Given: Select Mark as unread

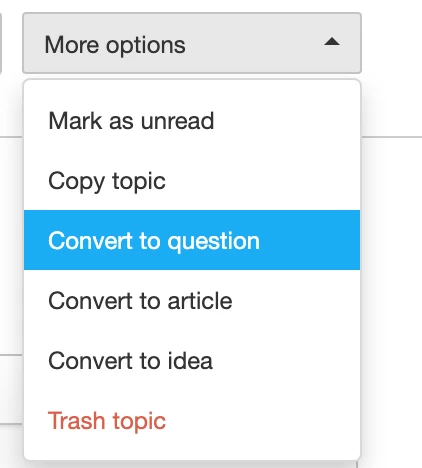Looking at the screenshot, I should pos(192,121).
